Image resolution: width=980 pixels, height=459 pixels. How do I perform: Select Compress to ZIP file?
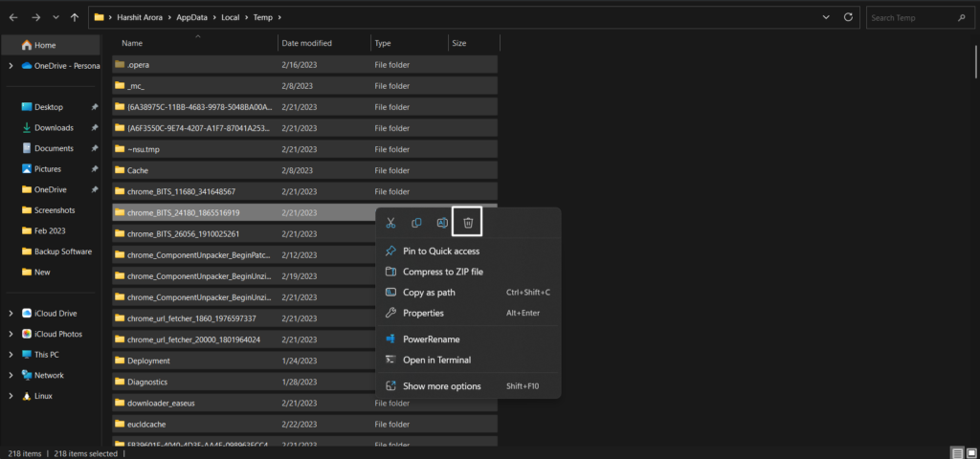click(442, 272)
